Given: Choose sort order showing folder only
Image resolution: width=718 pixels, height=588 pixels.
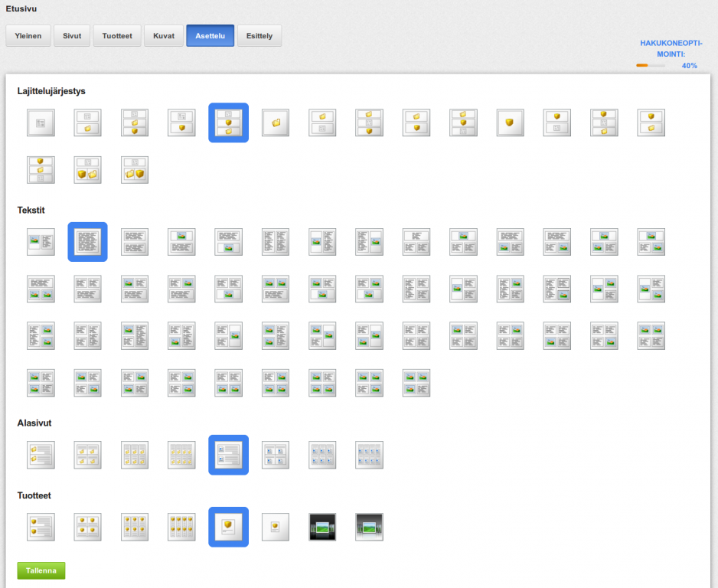Looking at the screenshot, I should click(276, 122).
